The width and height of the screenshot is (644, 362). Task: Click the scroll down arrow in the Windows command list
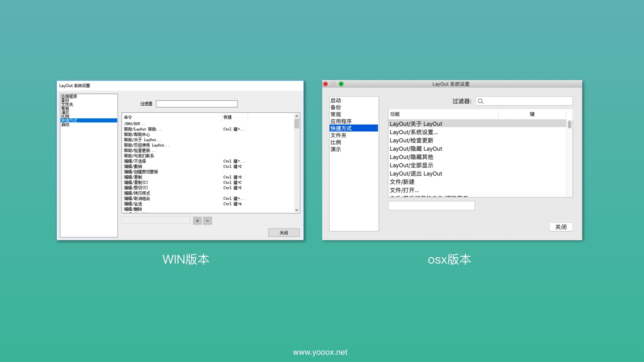pos(297,210)
